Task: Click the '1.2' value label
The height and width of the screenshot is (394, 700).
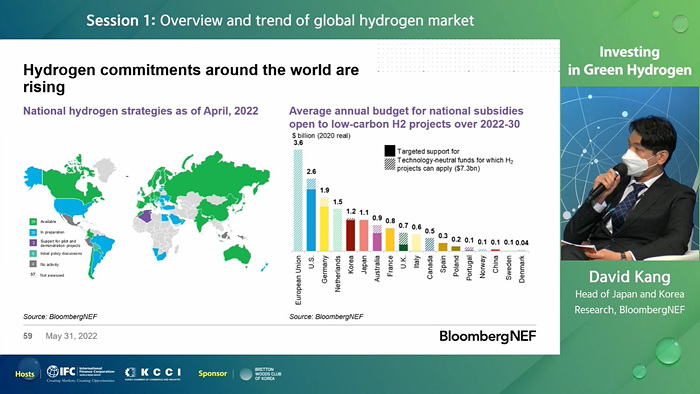Action: (351, 212)
